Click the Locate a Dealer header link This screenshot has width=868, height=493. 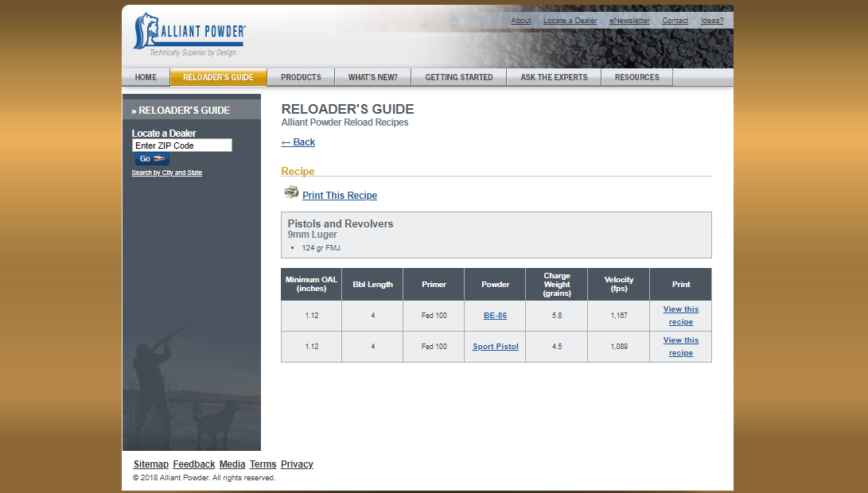[570, 21]
